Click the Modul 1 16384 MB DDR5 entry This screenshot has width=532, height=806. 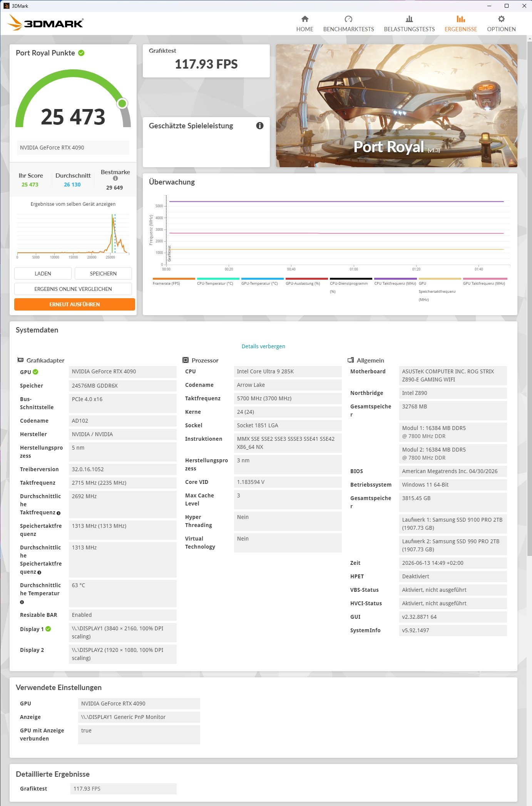[453, 432]
